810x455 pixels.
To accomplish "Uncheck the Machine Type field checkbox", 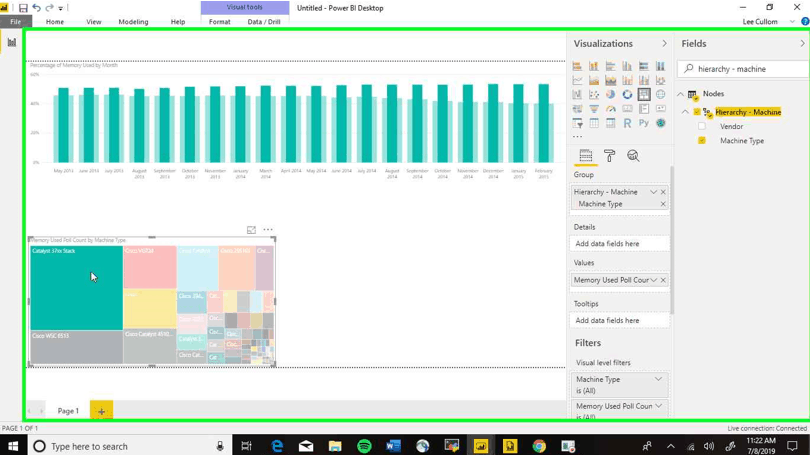I will (702, 140).
